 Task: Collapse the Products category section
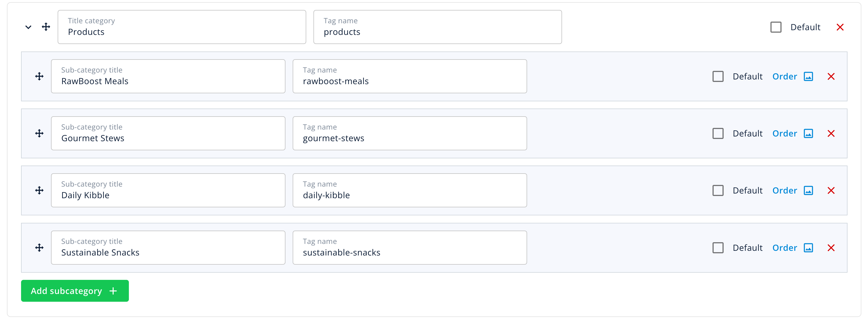pyautogui.click(x=28, y=27)
